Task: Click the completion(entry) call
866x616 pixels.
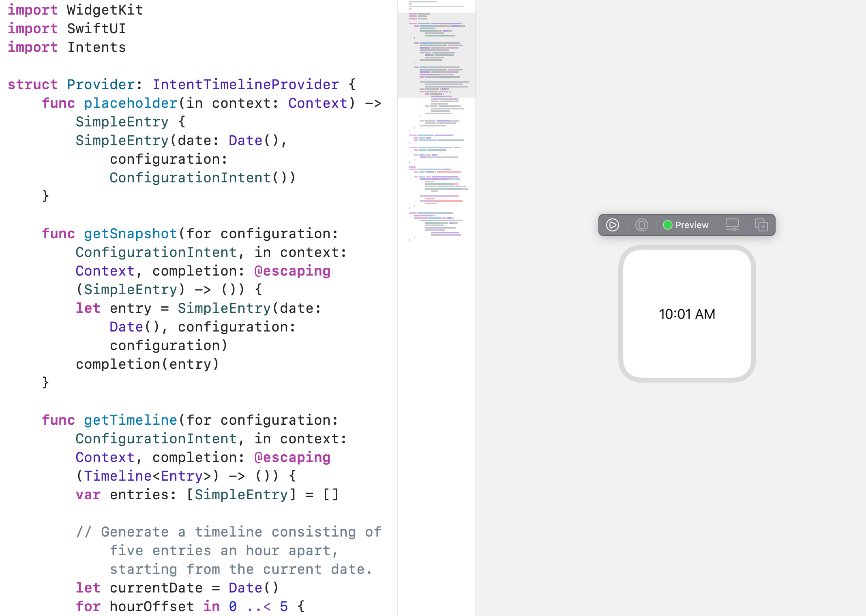Action: pyautogui.click(x=147, y=364)
